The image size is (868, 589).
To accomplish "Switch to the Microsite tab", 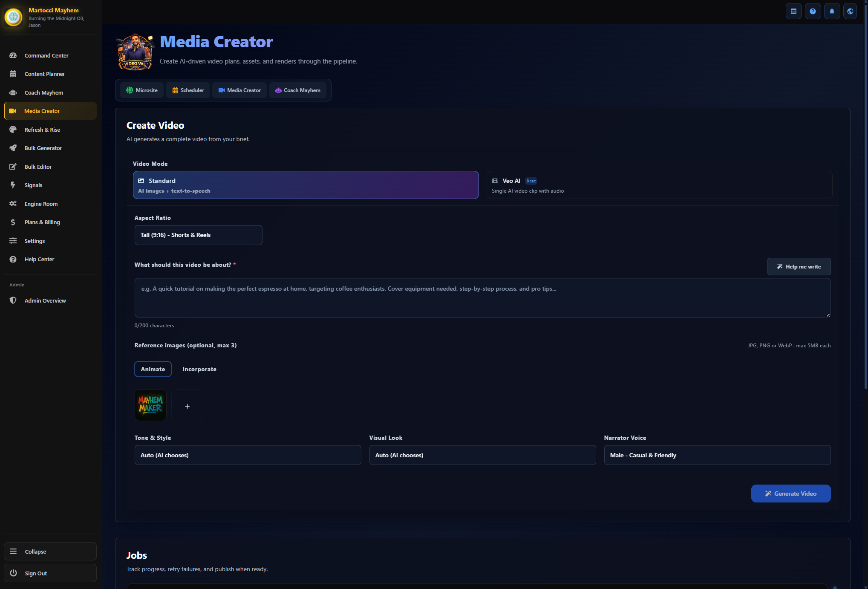I will [x=142, y=90].
